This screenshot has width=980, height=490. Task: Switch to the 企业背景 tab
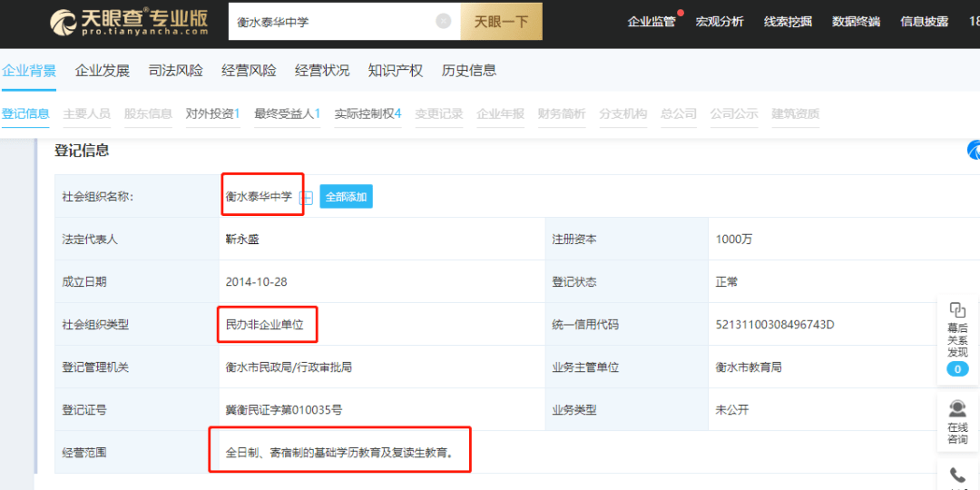pos(29,71)
